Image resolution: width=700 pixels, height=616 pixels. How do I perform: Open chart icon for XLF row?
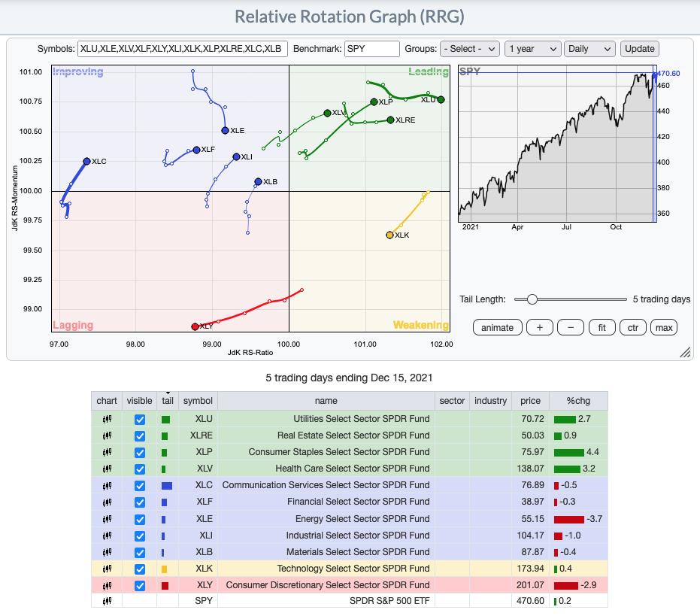107,502
